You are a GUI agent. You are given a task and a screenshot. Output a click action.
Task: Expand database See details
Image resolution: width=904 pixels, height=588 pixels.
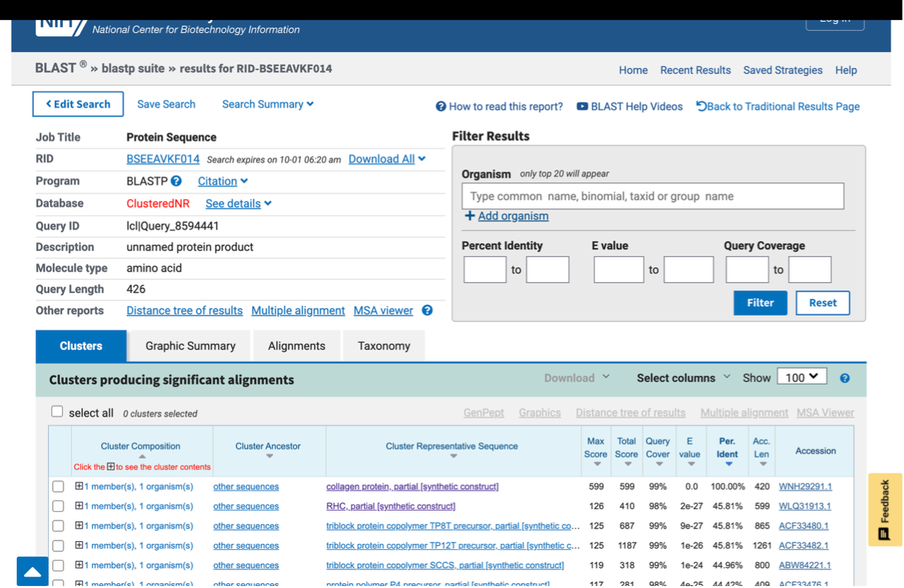click(x=239, y=203)
